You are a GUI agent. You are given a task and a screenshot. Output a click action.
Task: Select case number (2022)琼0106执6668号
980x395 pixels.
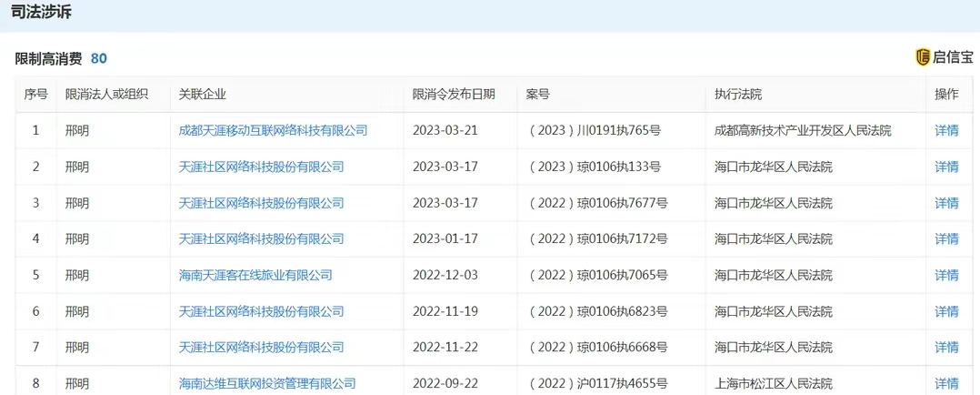(x=598, y=348)
